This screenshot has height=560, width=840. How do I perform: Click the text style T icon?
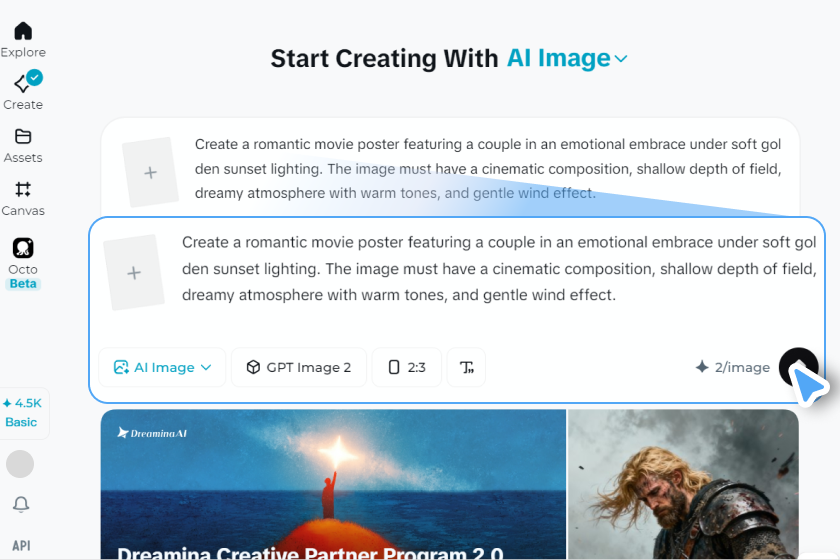point(466,367)
